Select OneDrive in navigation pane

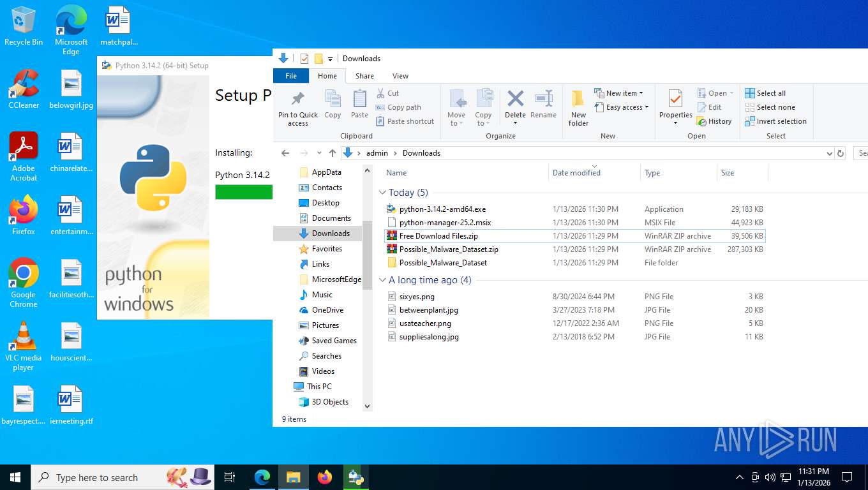pyautogui.click(x=327, y=310)
